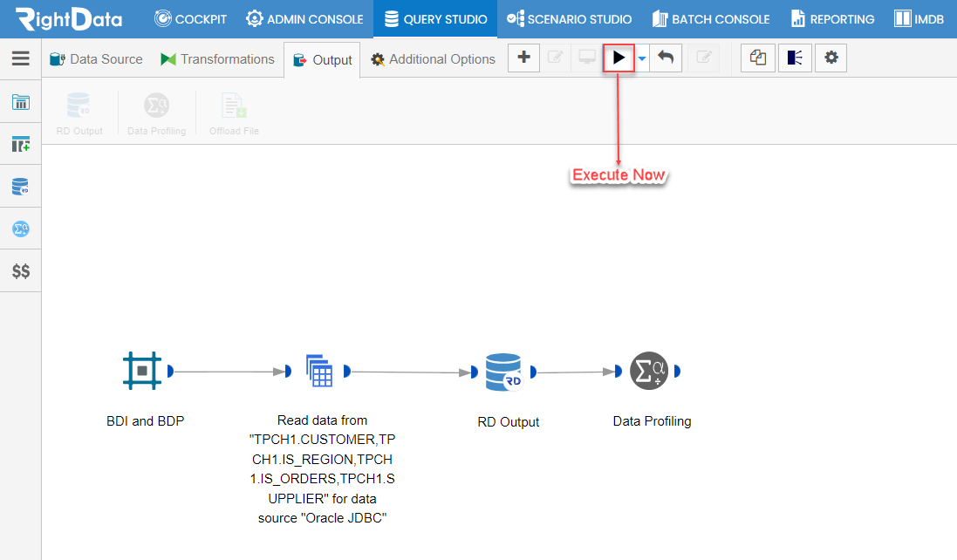Open the dropdown arrow beside Execute Now
The image size is (957, 560).
[x=642, y=58]
